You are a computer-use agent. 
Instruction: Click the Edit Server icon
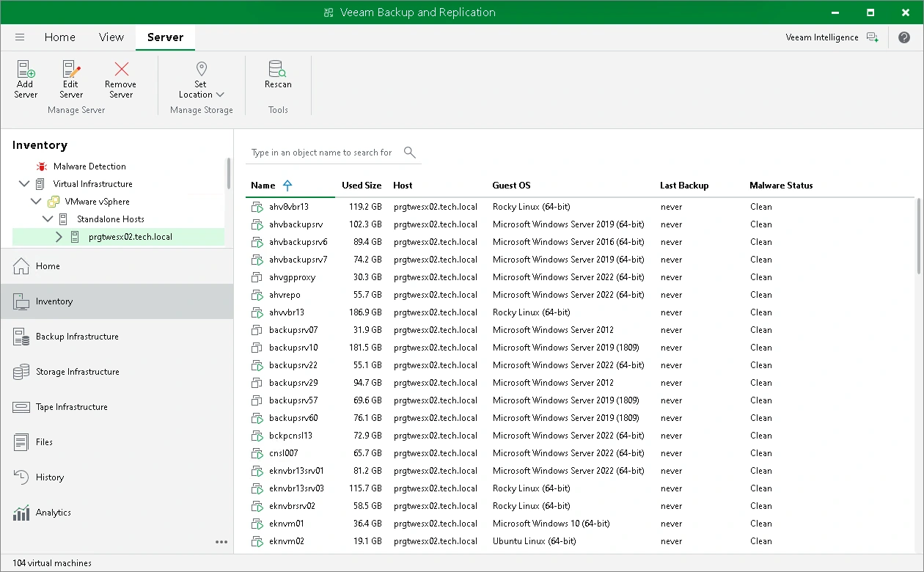pos(71,70)
